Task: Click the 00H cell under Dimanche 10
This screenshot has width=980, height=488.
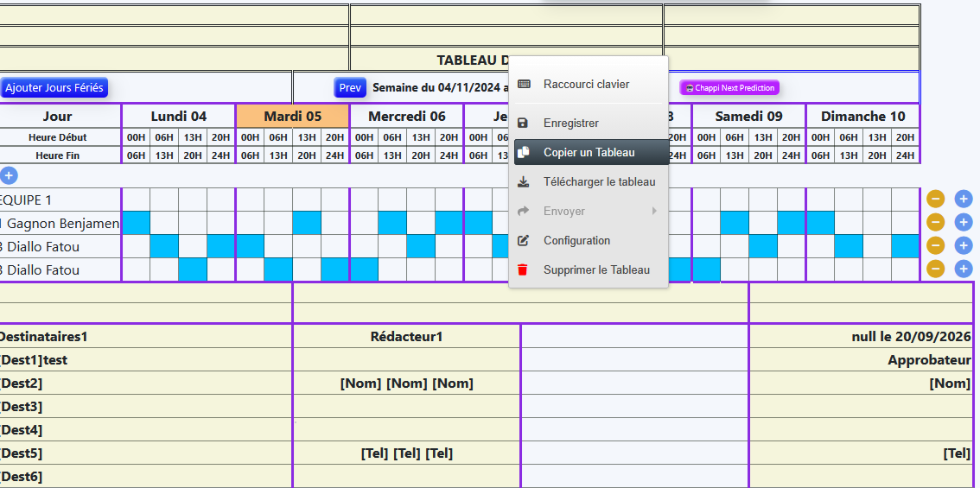Action: tap(820, 137)
